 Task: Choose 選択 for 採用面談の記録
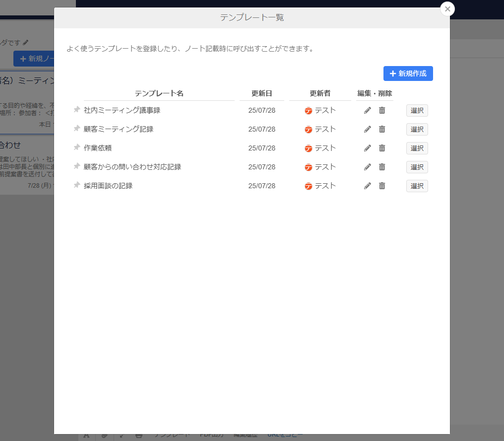(417, 186)
